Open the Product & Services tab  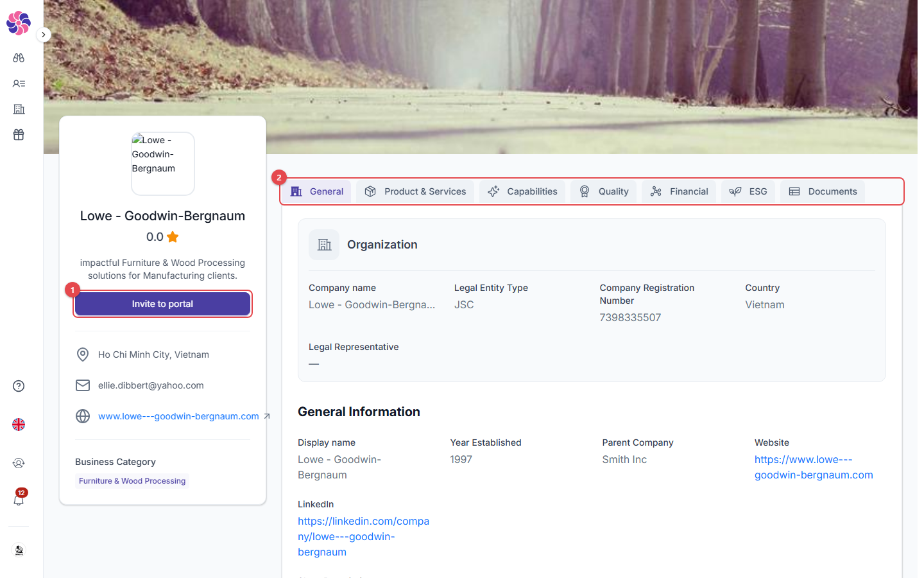click(415, 191)
